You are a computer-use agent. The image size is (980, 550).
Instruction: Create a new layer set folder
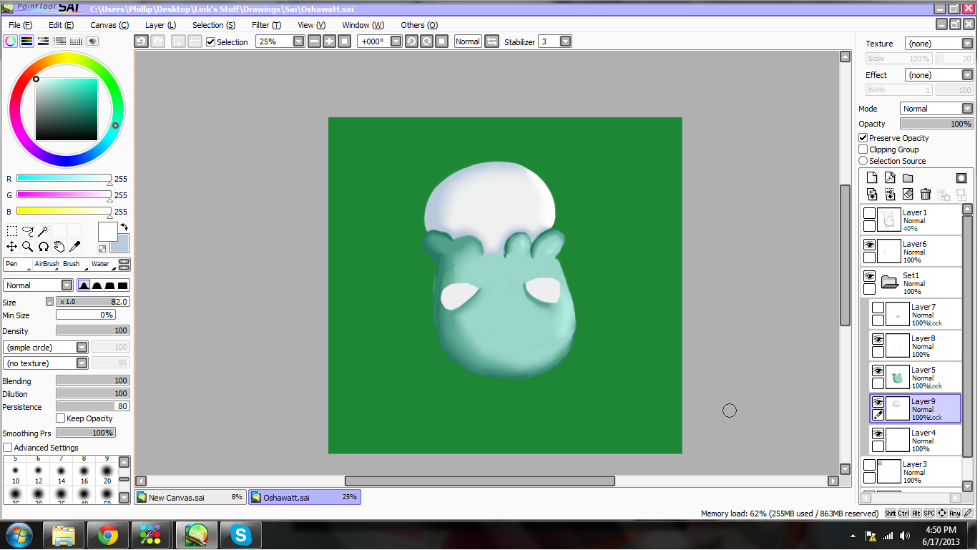pos(908,178)
